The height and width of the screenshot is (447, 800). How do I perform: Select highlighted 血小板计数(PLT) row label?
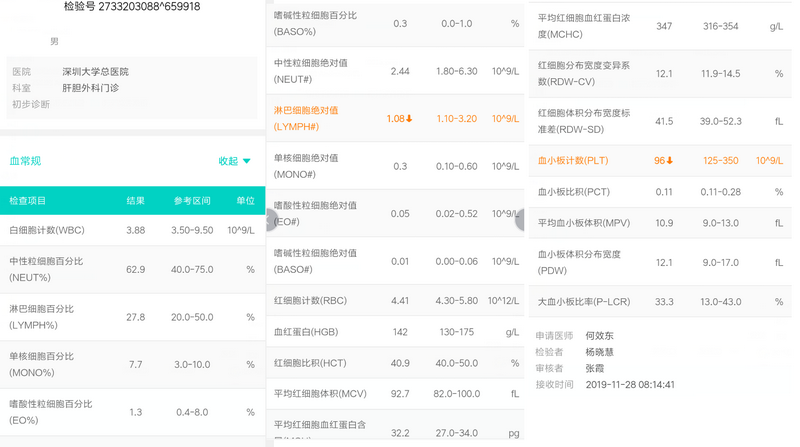pos(573,160)
